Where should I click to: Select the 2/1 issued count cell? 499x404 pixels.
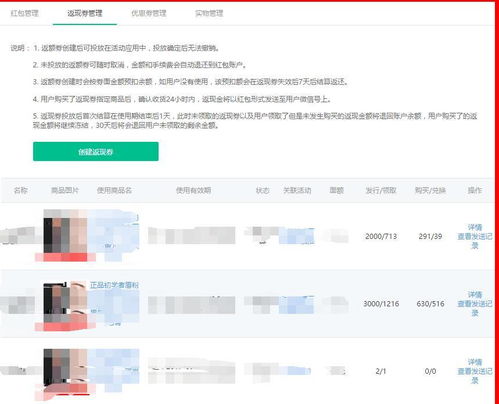[x=381, y=371]
